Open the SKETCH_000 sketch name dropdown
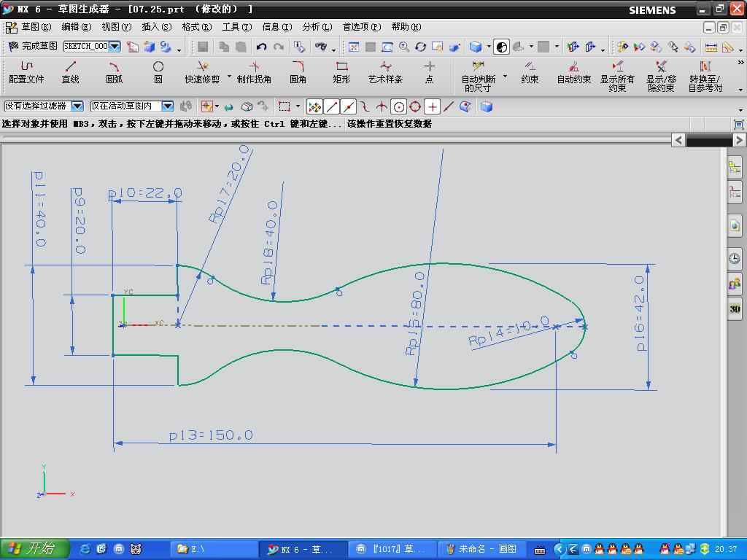Image resolution: width=747 pixels, height=560 pixels. pyautogui.click(x=115, y=47)
